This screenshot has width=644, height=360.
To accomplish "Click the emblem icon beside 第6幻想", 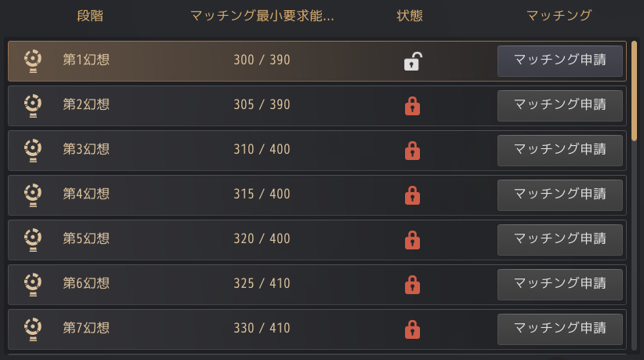I will pos(32,284).
